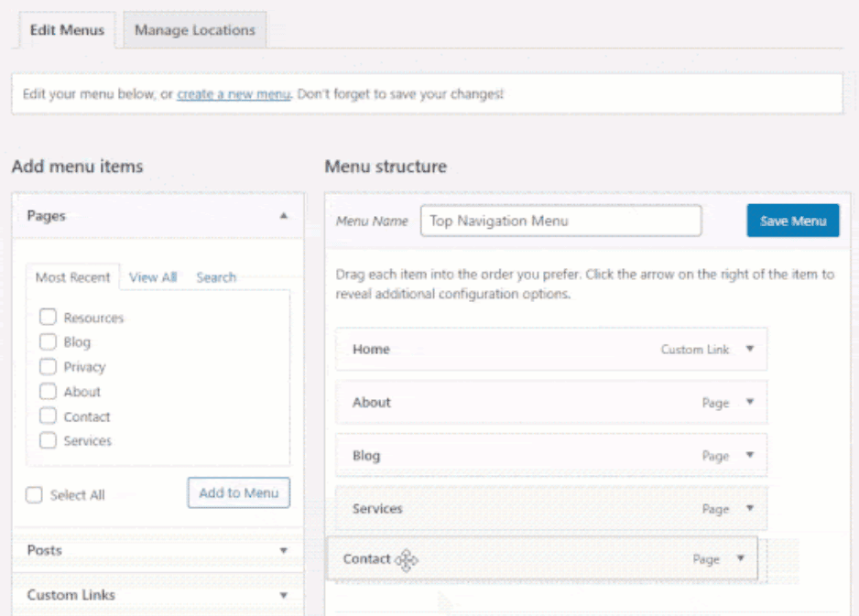Expand the Posts section
859x616 pixels.
158,550
